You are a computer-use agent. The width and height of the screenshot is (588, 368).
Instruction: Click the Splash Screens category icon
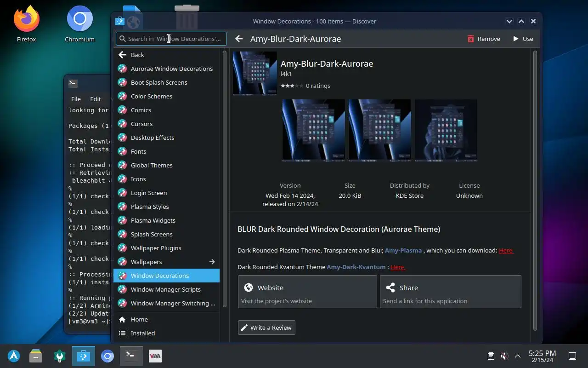(x=122, y=234)
